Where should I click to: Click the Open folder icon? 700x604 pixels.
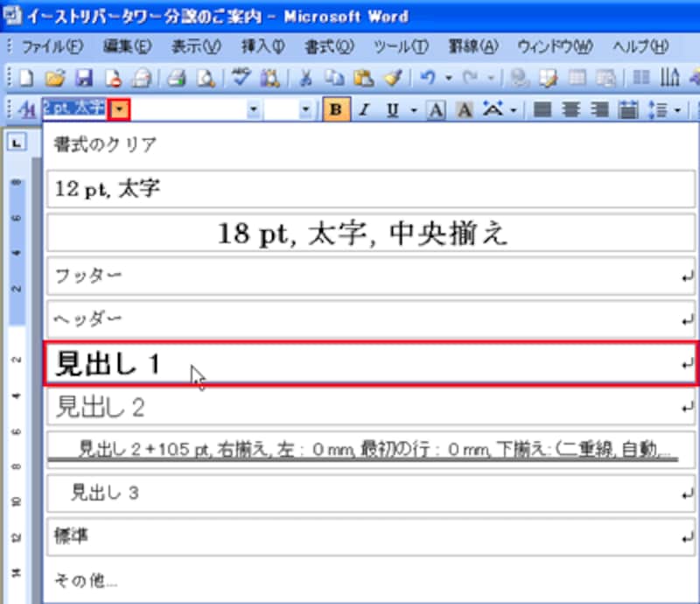[55, 78]
